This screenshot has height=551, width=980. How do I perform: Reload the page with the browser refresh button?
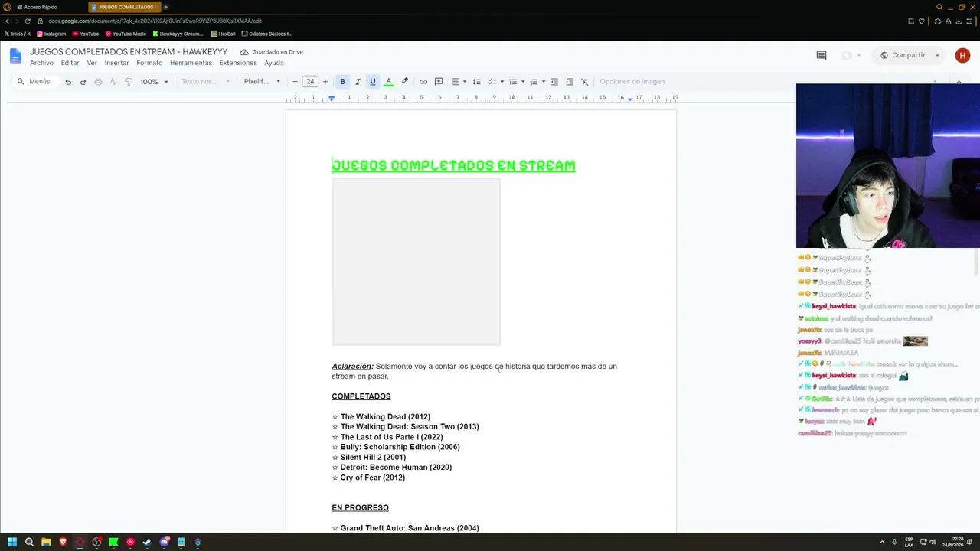coord(28,21)
